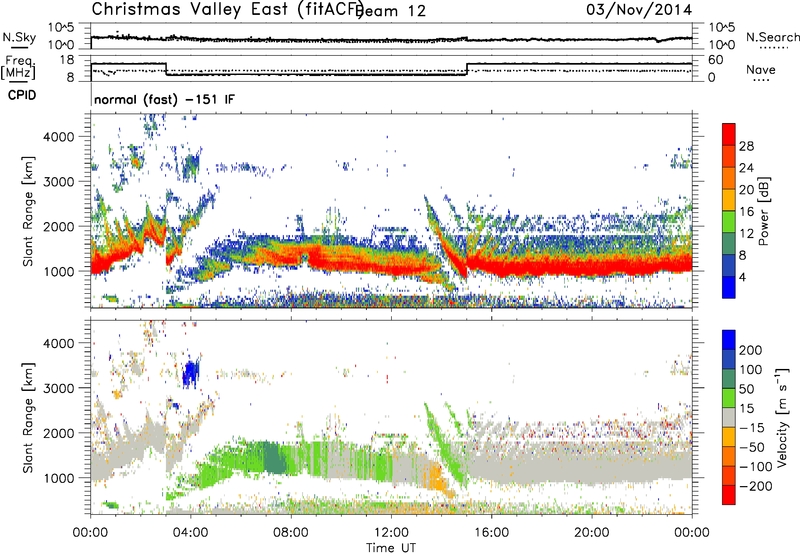Click the '28' value on power color bar

pyautogui.click(x=746, y=146)
